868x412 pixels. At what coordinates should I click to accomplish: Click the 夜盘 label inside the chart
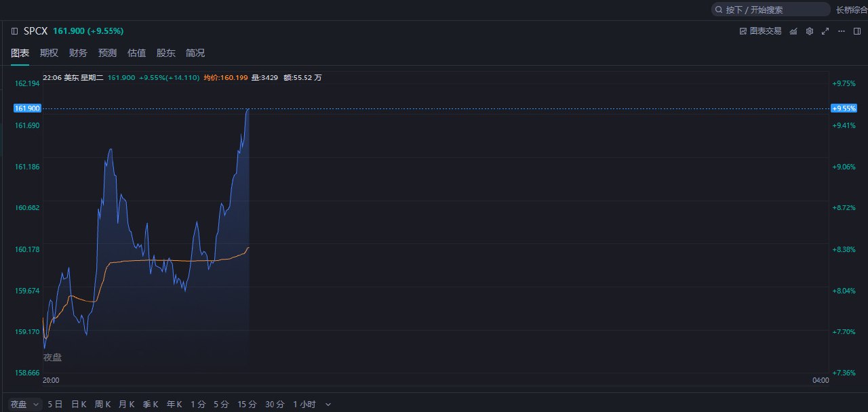pos(52,357)
